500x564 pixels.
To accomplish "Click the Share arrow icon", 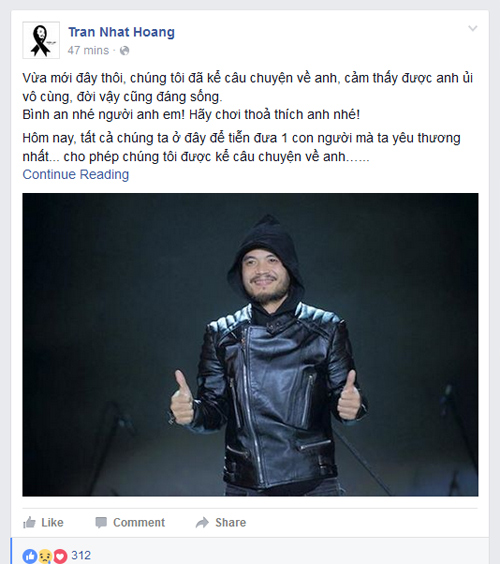I will tap(202, 522).
